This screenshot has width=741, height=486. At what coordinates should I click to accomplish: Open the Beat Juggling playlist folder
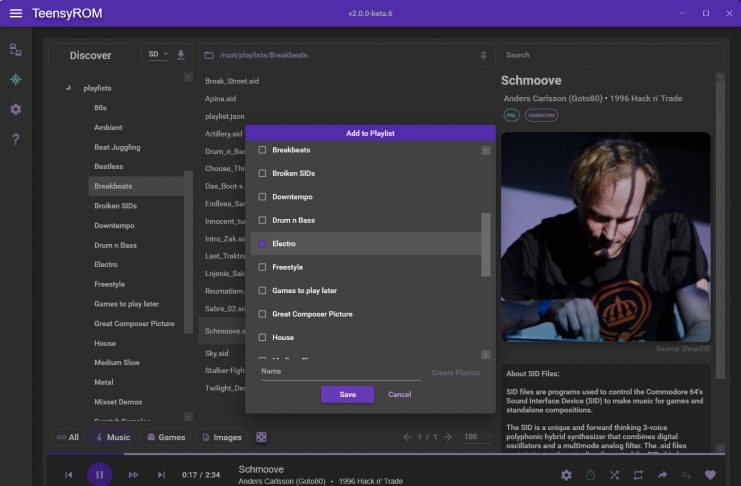[117, 148]
